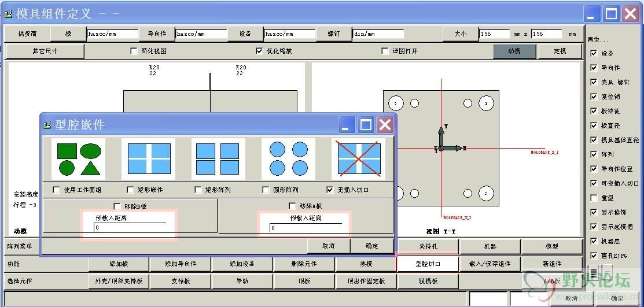The image size is (644, 307).
Task: Click the 板 supplier button
Action: tap(68, 34)
